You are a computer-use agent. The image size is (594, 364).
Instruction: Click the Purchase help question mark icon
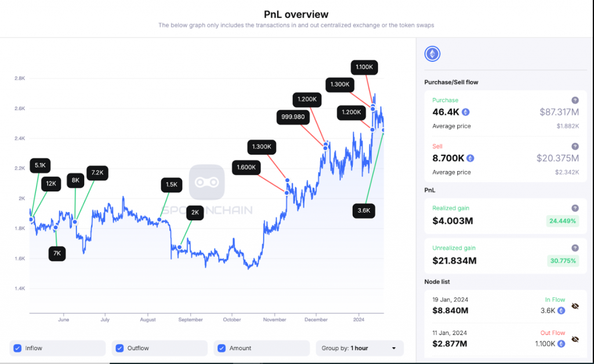575,100
